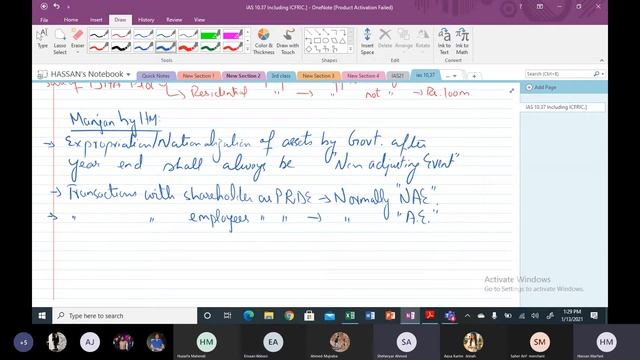The width and height of the screenshot is (640, 360).
Task: Choose the thick red marker in the bottom row
Action: [188, 47]
